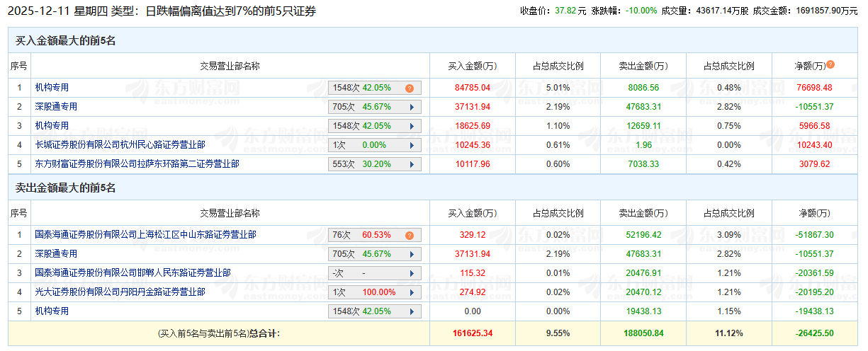Screen dimensions: 868x351
Task: Click the blue arrow in the 光大证券 row's 1次 100.00% box
Action: pyautogui.click(x=410, y=292)
